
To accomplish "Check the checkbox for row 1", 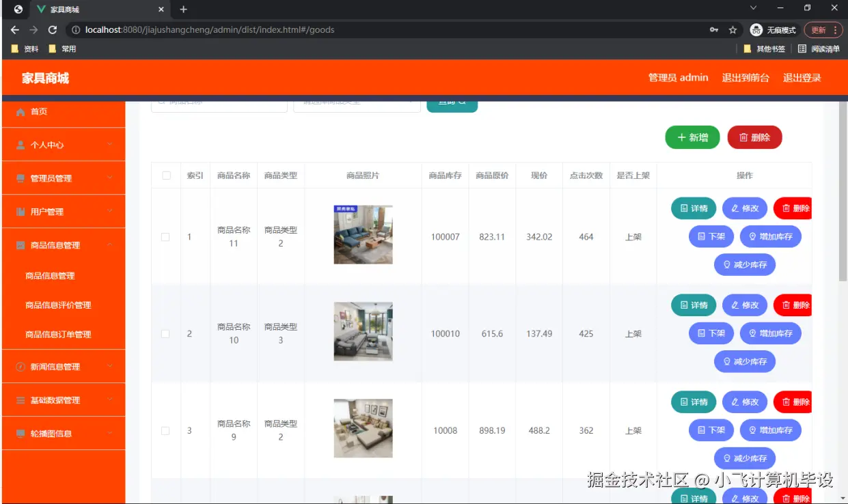I will (165, 237).
